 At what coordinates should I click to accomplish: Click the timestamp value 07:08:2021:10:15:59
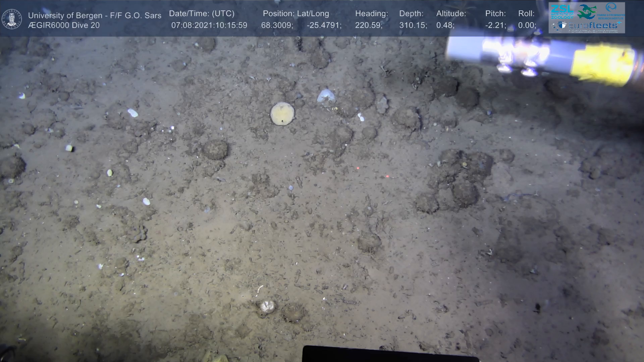(209, 25)
